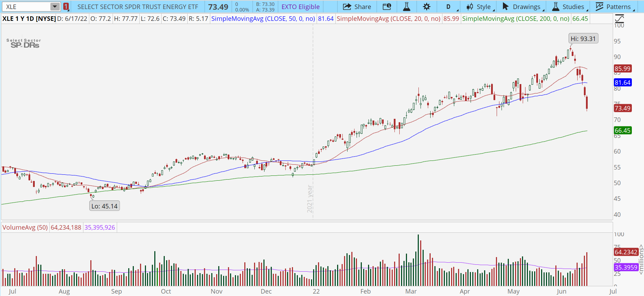Click the Sep label on time axis
The height and width of the screenshot is (296, 644).
click(x=116, y=291)
